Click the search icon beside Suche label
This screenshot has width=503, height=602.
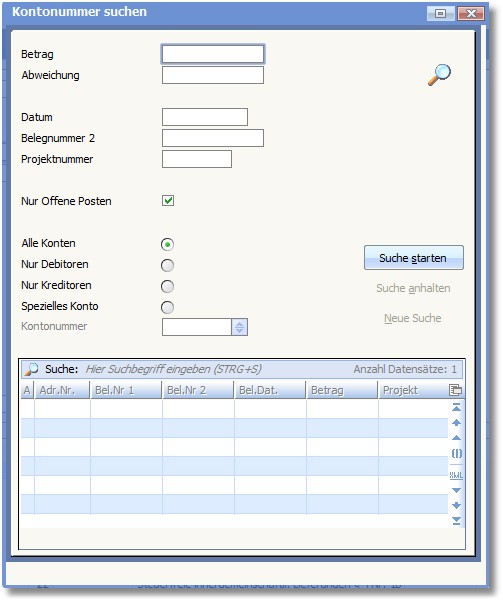pos(31,369)
